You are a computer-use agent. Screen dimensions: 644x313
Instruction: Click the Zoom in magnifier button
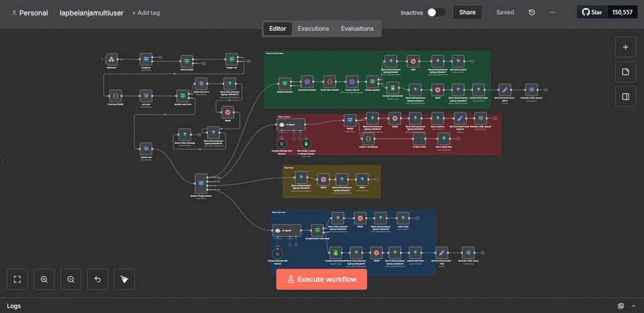(44, 279)
